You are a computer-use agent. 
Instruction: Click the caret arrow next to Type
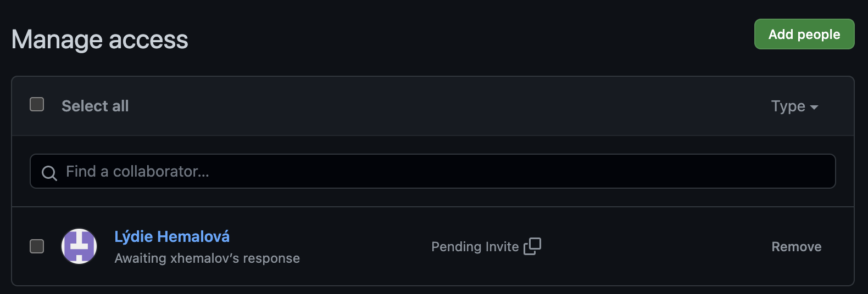coord(814,108)
